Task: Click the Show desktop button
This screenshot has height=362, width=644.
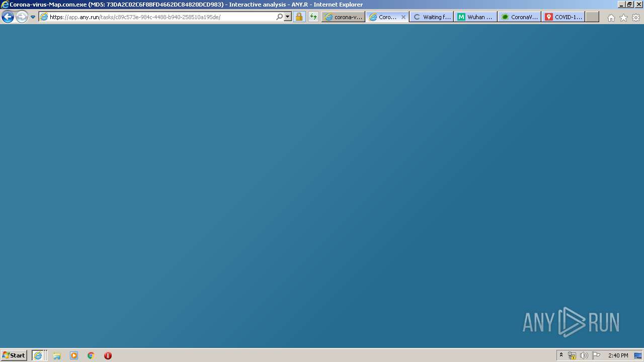Action: pyautogui.click(x=638, y=355)
